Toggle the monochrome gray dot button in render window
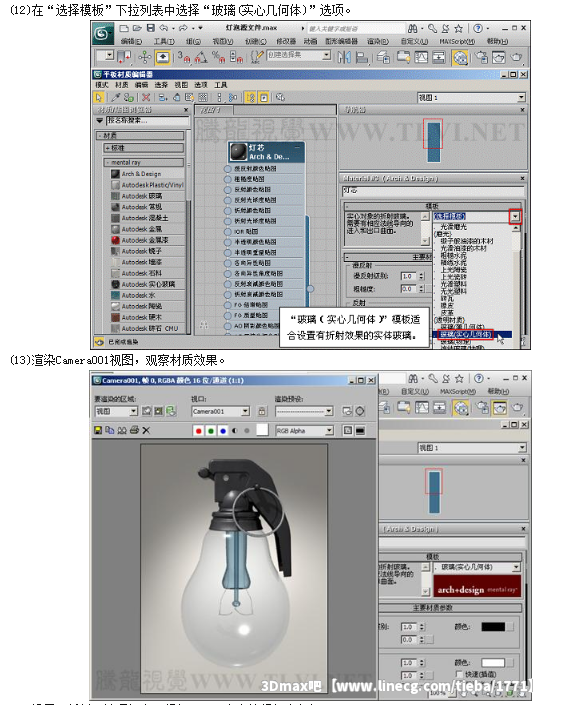This screenshot has width=573, height=705. [246, 431]
